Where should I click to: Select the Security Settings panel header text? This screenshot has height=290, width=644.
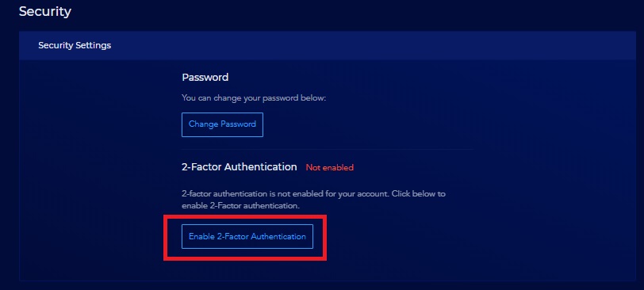[x=75, y=45]
